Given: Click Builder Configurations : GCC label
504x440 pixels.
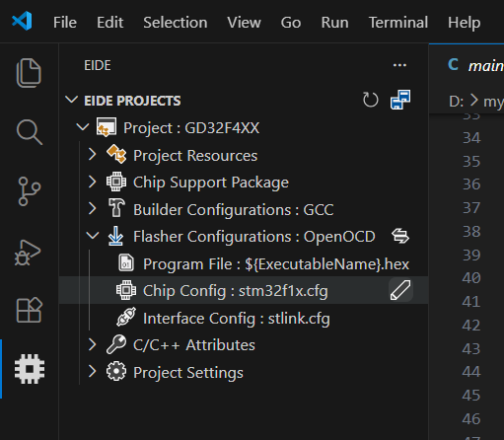Looking at the screenshot, I should coord(234,210).
